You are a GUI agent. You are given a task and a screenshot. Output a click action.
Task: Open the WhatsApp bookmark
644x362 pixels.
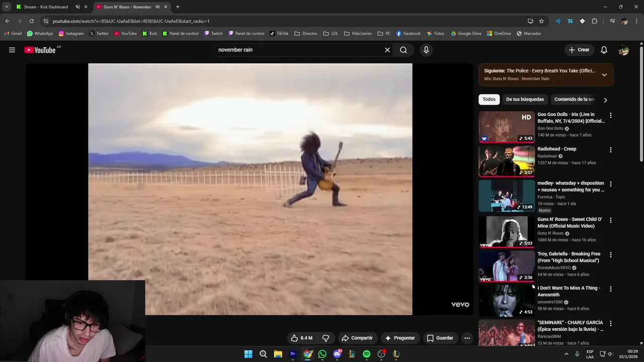click(x=40, y=34)
